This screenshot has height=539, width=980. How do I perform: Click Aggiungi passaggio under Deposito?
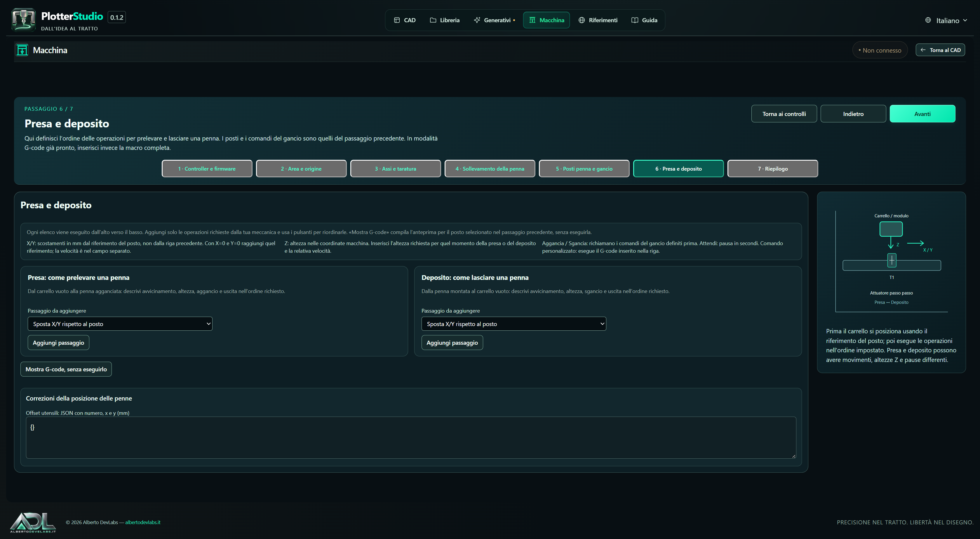click(452, 343)
